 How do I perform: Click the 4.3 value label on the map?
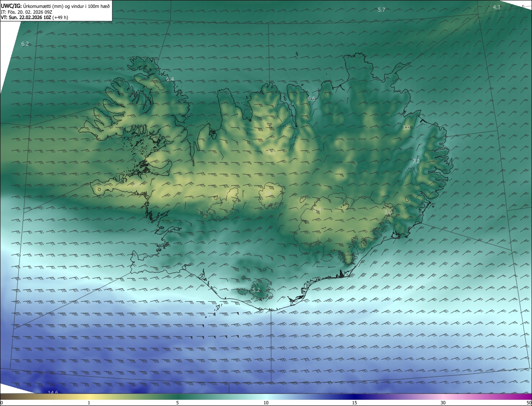point(497,7)
